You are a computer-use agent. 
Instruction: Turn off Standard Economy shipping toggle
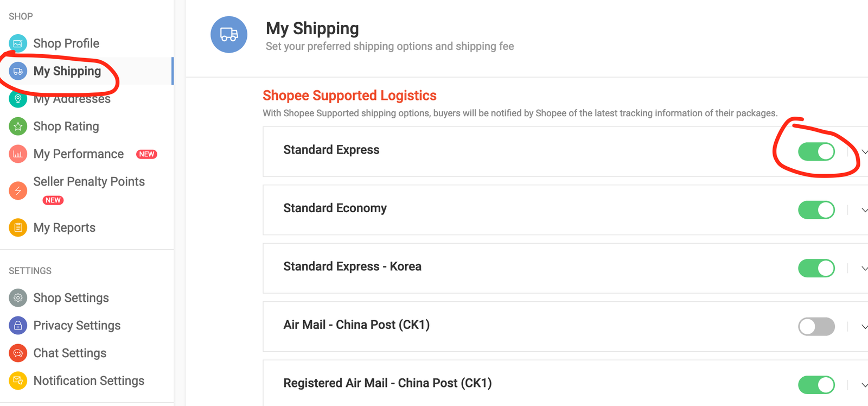pyautogui.click(x=816, y=210)
